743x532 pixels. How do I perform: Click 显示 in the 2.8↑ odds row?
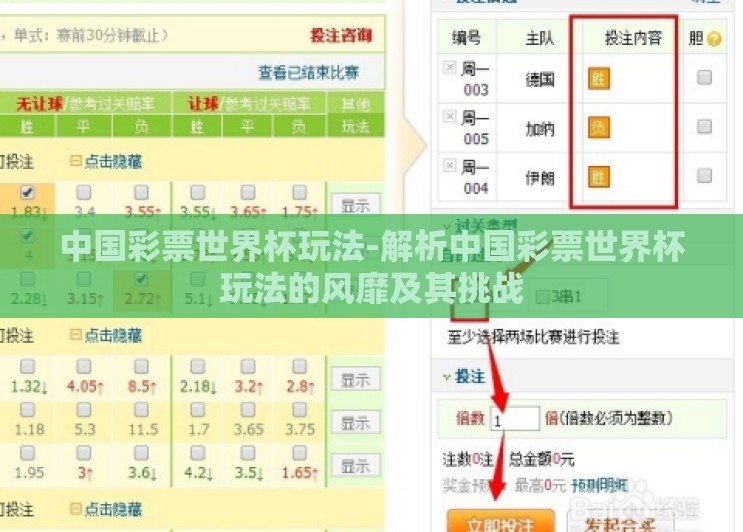[x=355, y=379]
